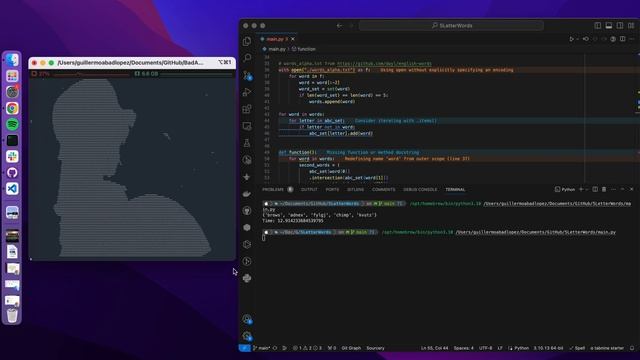Change the LF end-of-line sequence
The image size is (640, 360).
click(x=500, y=348)
